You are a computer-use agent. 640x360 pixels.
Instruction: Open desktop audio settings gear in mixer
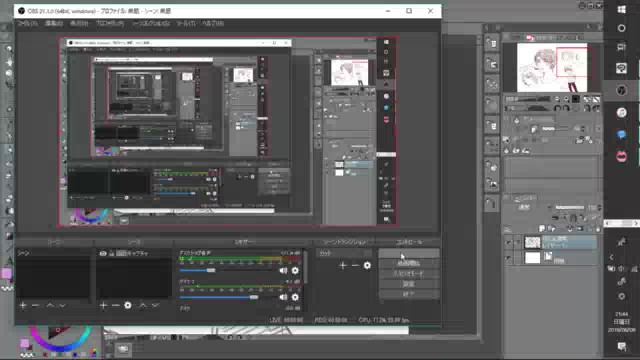(295, 270)
